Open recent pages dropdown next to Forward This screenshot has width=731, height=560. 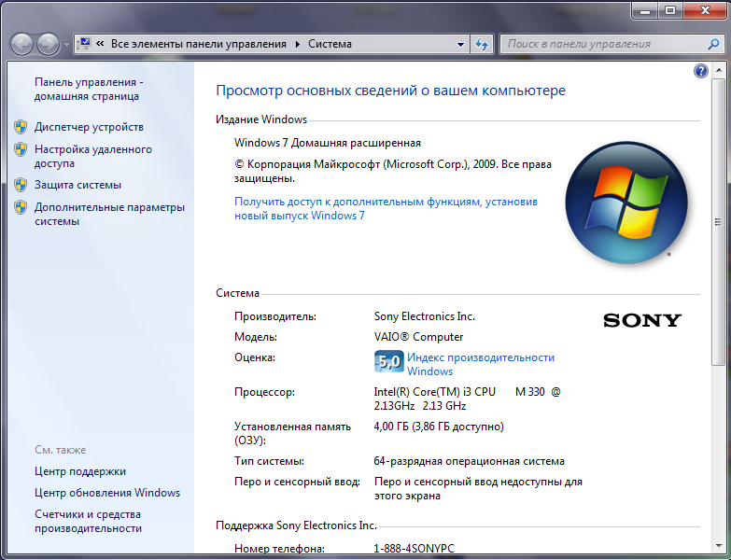(66, 45)
